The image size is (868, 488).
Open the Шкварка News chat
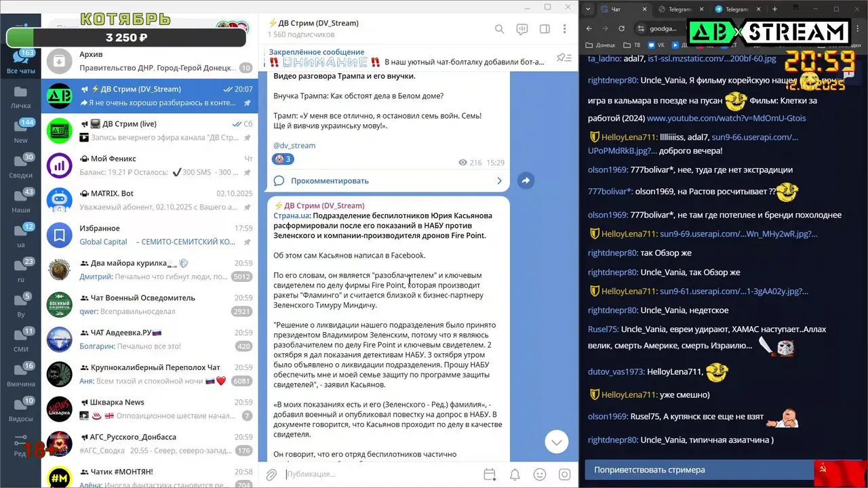tap(149, 409)
